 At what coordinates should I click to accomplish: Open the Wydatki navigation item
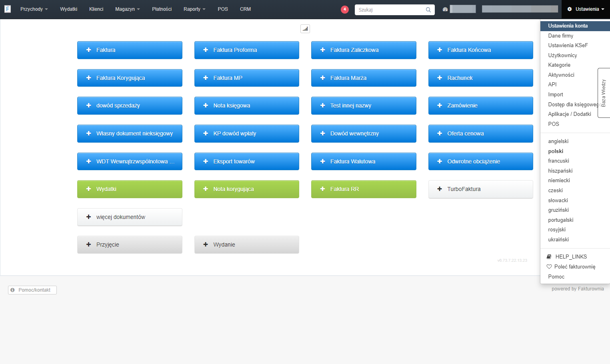(68, 9)
